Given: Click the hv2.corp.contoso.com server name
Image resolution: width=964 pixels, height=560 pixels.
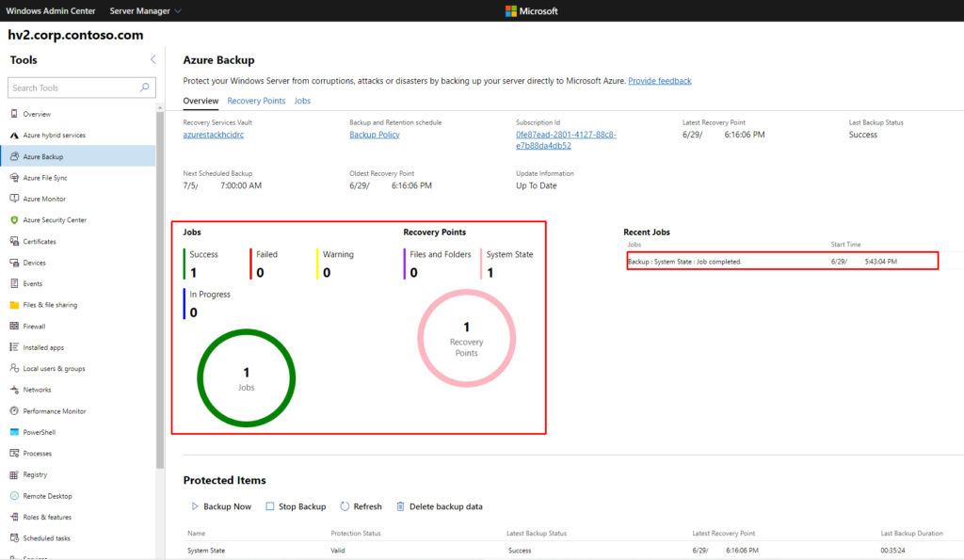Looking at the screenshot, I should point(75,35).
